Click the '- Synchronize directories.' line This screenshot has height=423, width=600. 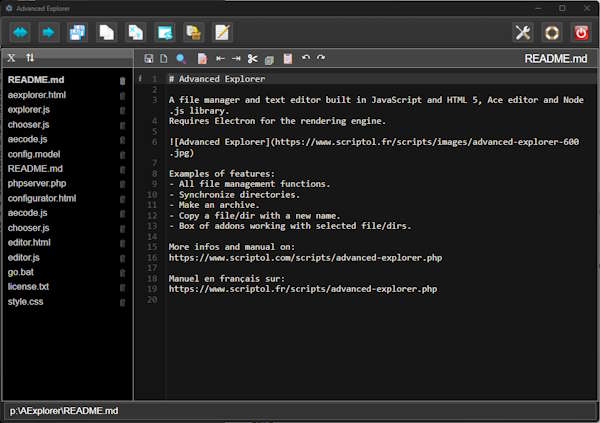point(234,195)
